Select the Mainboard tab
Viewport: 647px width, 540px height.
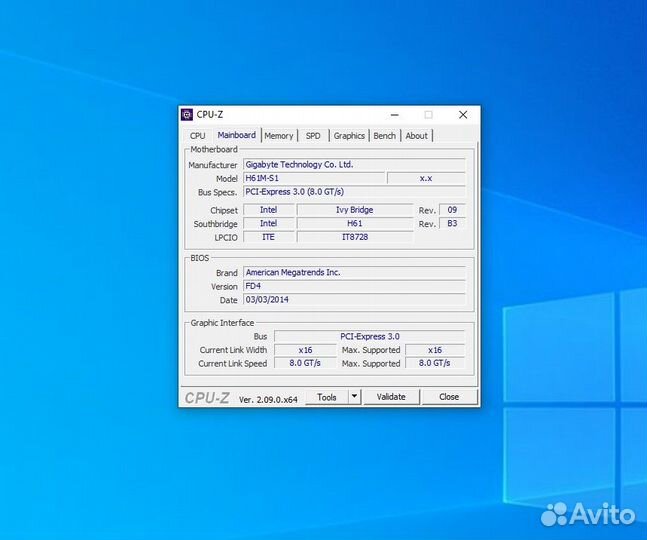[236, 136]
